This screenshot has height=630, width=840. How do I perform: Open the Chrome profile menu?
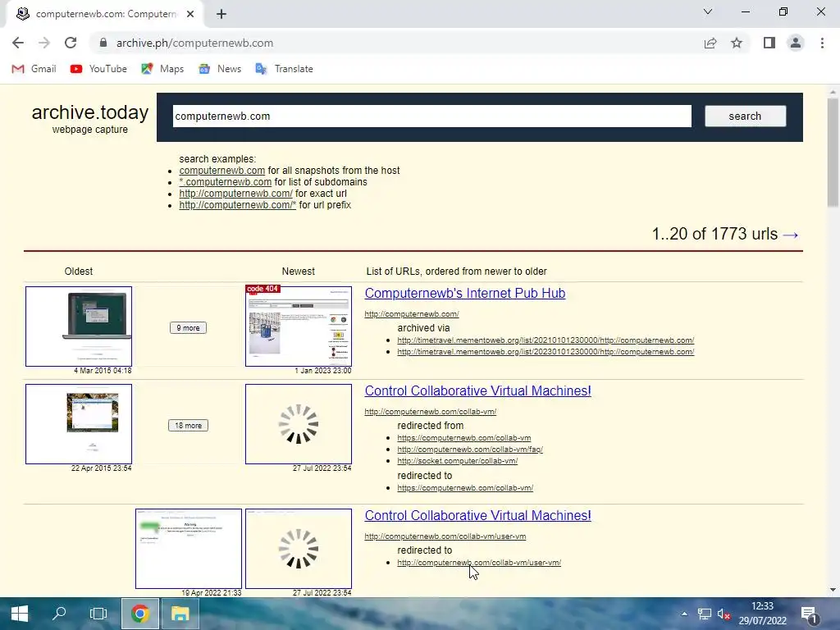pyautogui.click(x=796, y=43)
